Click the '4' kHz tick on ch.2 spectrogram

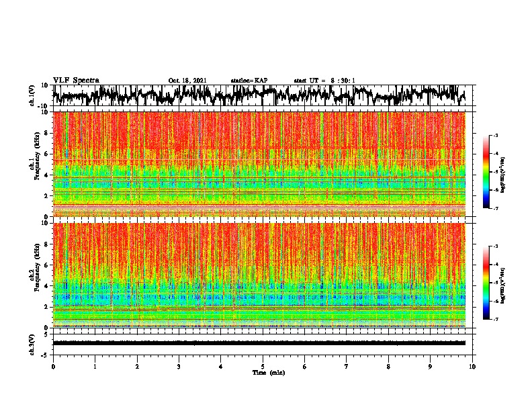click(x=46, y=286)
